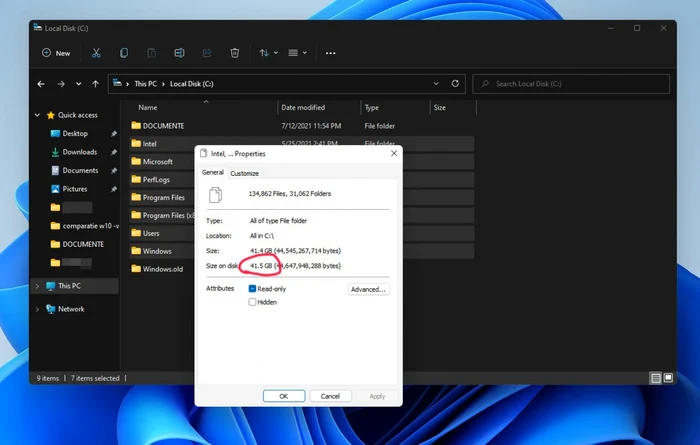The image size is (700, 445).
Task: Click Local Disk (C:) in address breadcrumb
Action: (192, 84)
